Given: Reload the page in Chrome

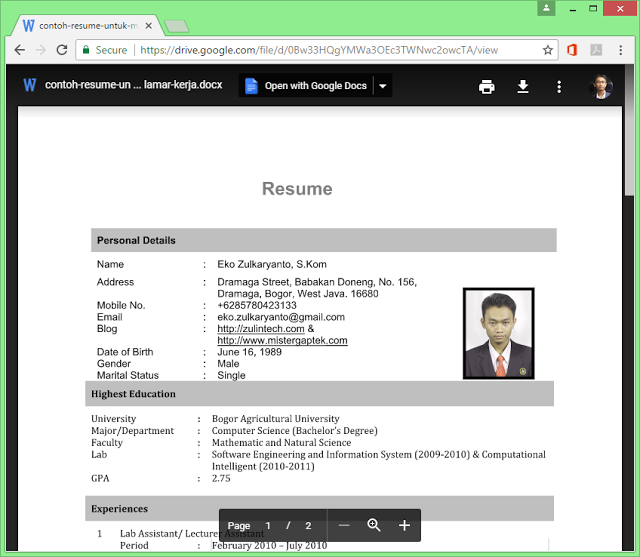Looking at the screenshot, I should 62,50.
